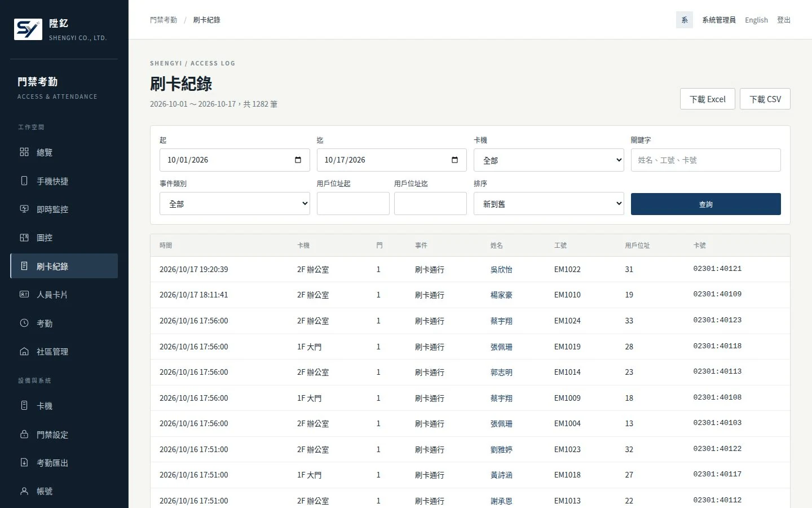Click the 帳號 user icon

24,491
